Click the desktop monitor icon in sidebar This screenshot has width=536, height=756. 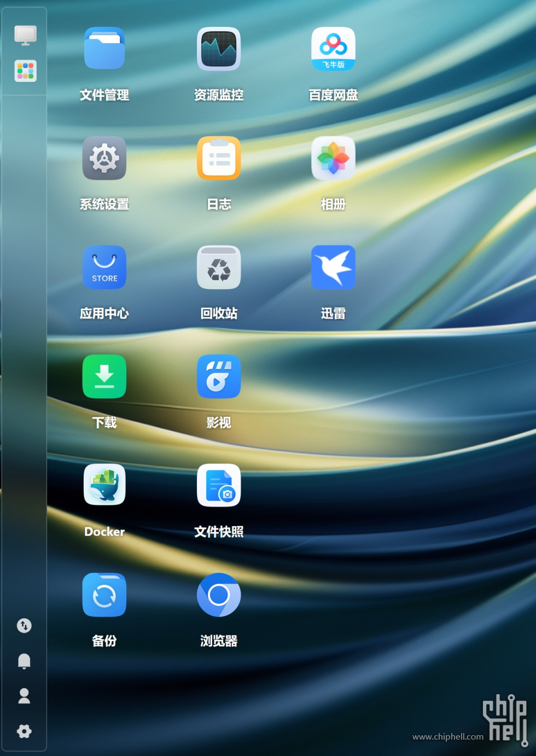tap(25, 36)
